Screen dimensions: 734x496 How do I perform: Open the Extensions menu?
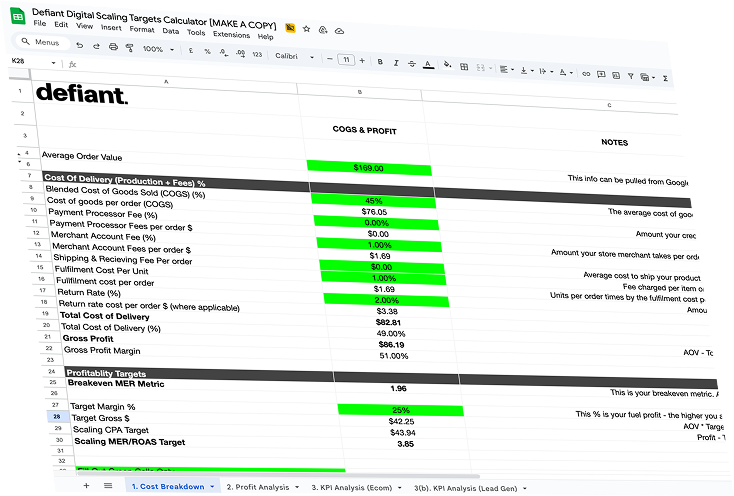[x=231, y=35]
